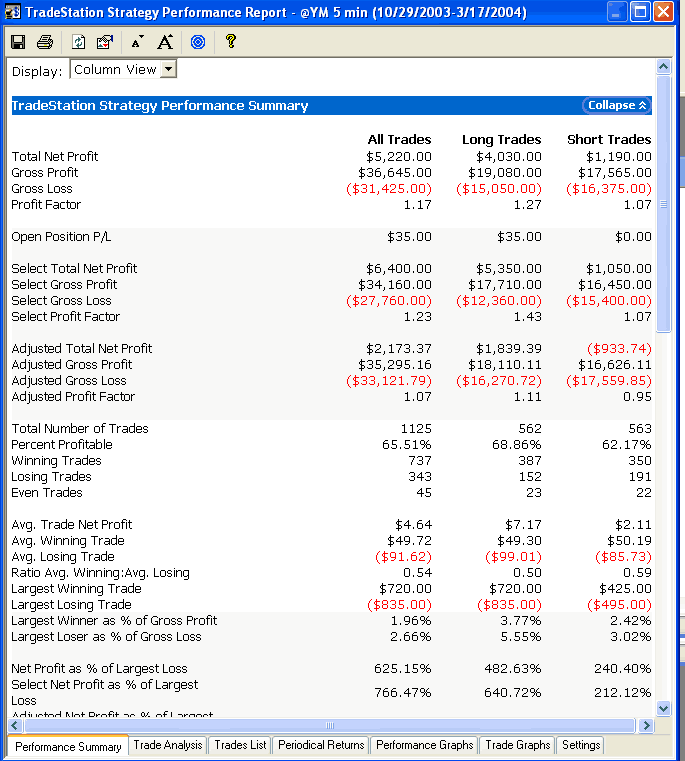Click the Avg. Losing Trade value ($91.62)
The image size is (685, 761).
click(x=403, y=557)
